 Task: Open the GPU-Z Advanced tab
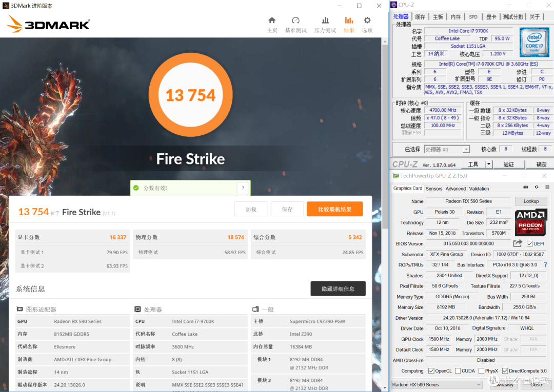(x=456, y=189)
